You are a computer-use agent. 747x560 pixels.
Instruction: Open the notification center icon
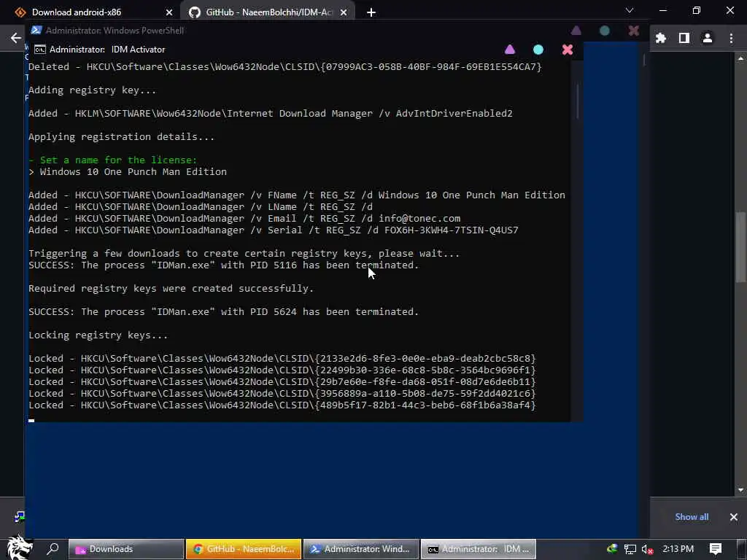pos(716,549)
